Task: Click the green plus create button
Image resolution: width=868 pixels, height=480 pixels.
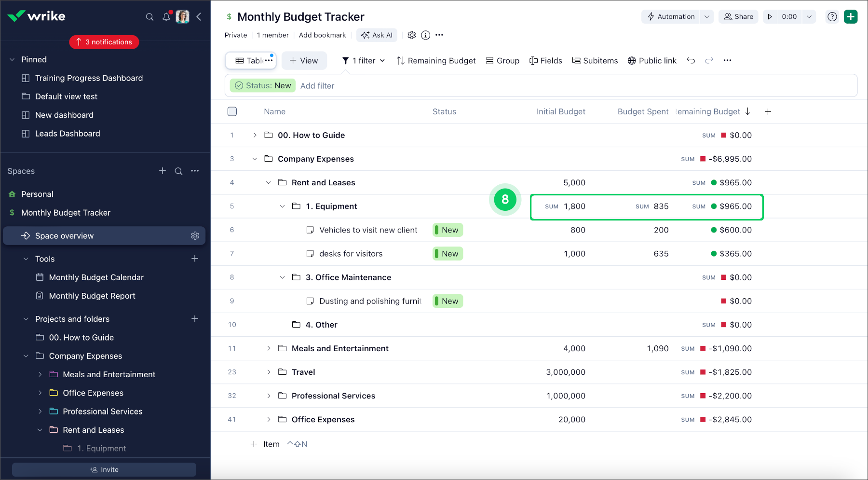Action: (851, 17)
